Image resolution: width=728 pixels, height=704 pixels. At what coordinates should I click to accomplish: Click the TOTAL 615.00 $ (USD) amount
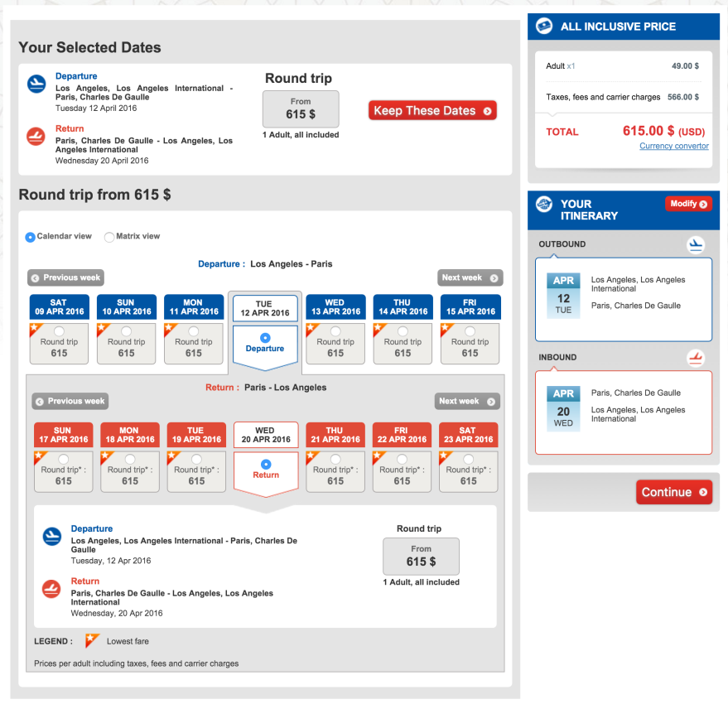[664, 131]
